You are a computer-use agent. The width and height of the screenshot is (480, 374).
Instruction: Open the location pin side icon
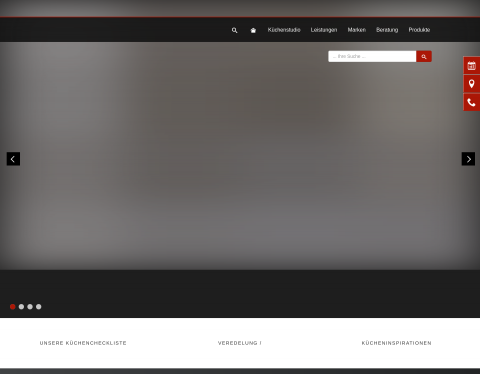tap(472, 84)
